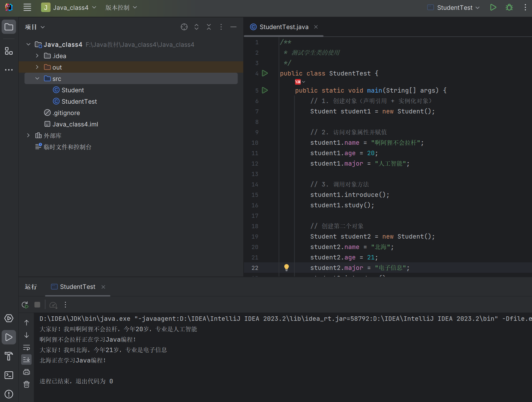Open the Terminal tool window icon
Image resolution: width=532 pixels, height=402 pixels.
(9, 375)
